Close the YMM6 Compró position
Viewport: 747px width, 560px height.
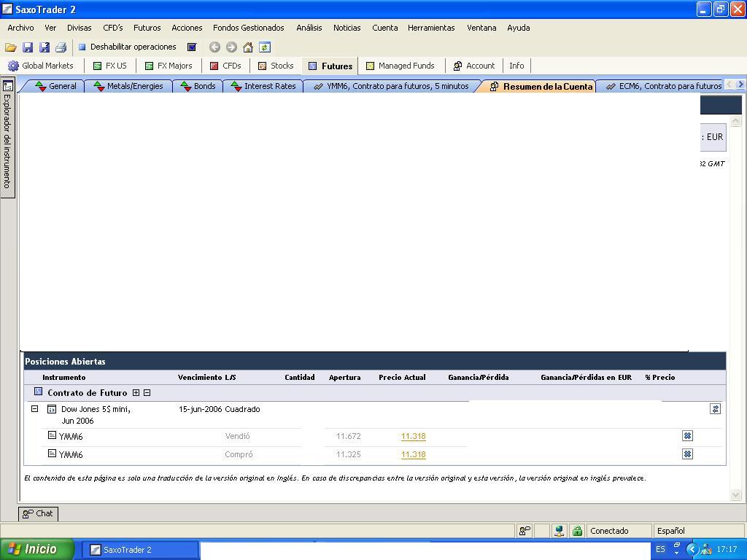click(687, 454)
